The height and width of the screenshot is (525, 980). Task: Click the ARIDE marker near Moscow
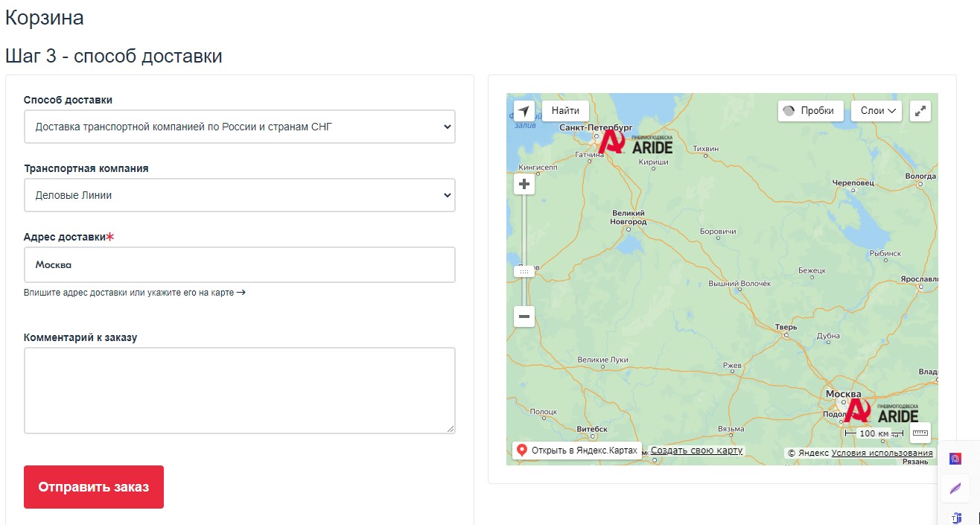click(858, 410)
